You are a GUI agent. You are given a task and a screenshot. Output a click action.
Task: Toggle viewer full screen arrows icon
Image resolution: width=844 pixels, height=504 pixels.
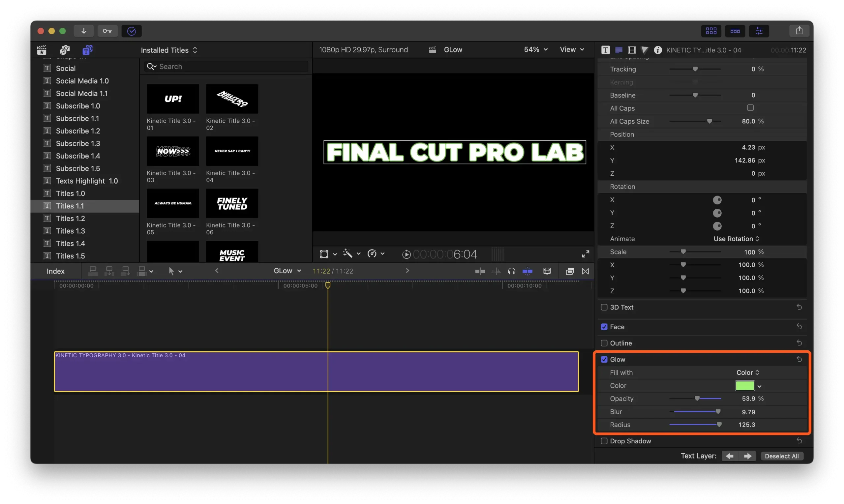pyautogui.click(x=585, y=254)
